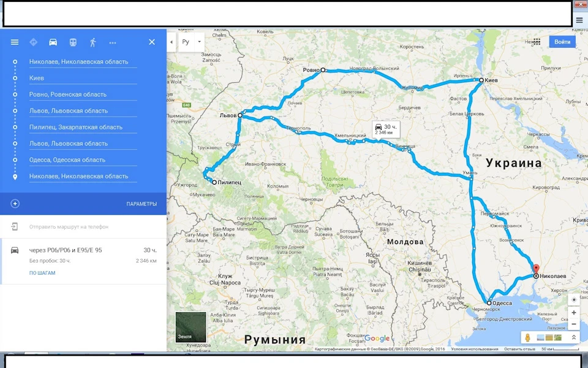588x368 pixels.
Task: Click Оставить отзыв feedback link
Action: (520, 349)
